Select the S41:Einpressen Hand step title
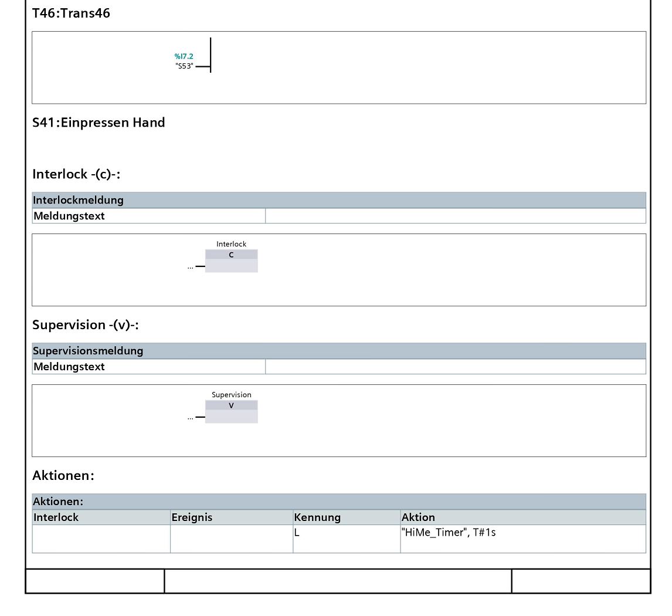 (99, 123)
